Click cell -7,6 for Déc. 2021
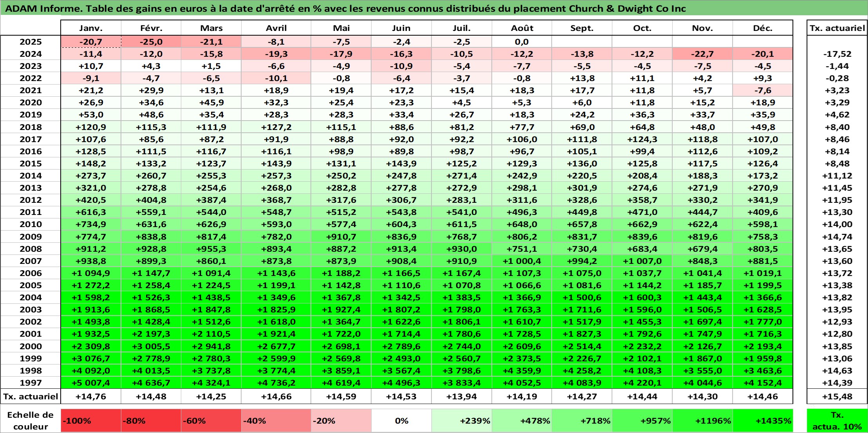 (x=763, y=90)
